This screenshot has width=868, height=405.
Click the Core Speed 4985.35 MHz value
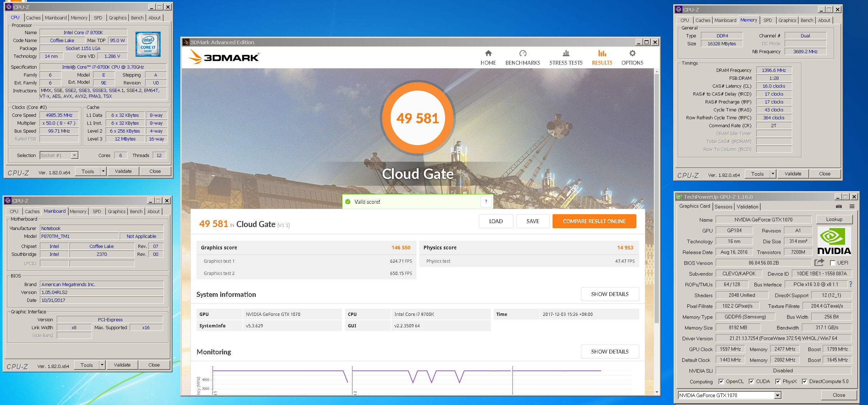point(59,115)
